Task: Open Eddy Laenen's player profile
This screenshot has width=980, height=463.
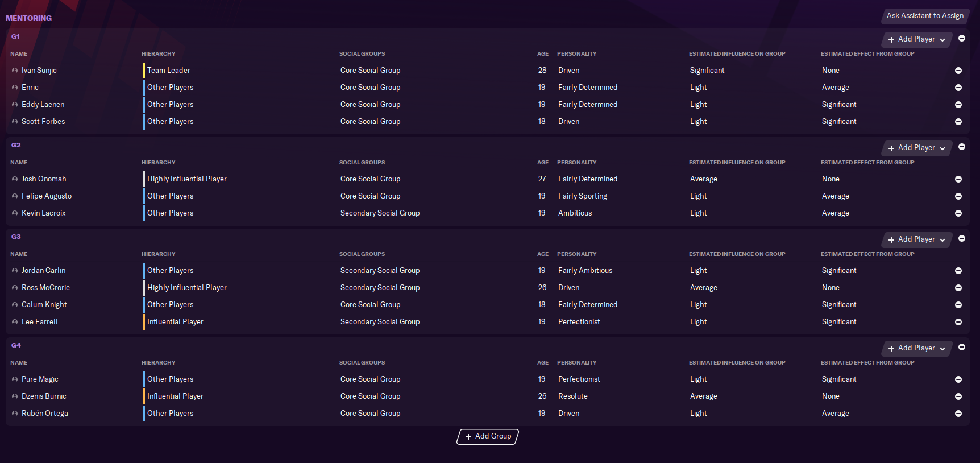Action: coord(43,105)
